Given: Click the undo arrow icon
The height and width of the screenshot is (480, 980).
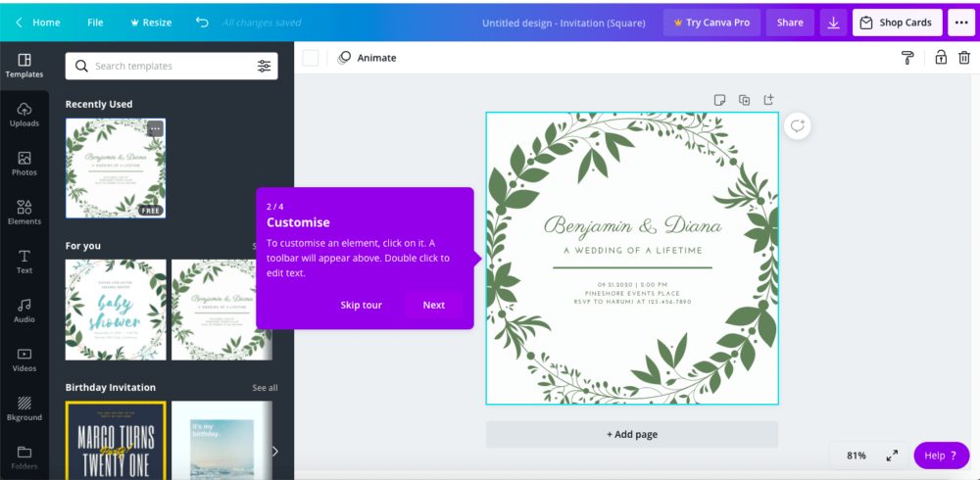Looking at the screenshot, I should click(202, 23).
